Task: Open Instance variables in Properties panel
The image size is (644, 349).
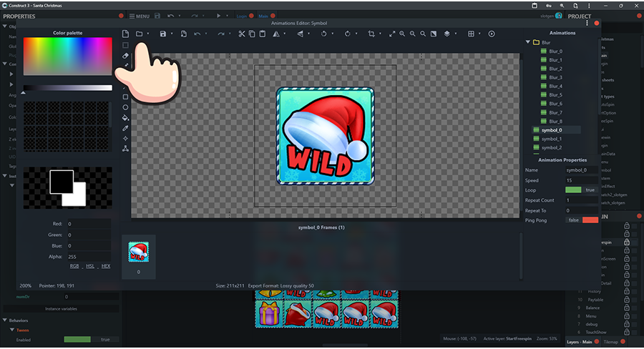Action: coord(62,308)
